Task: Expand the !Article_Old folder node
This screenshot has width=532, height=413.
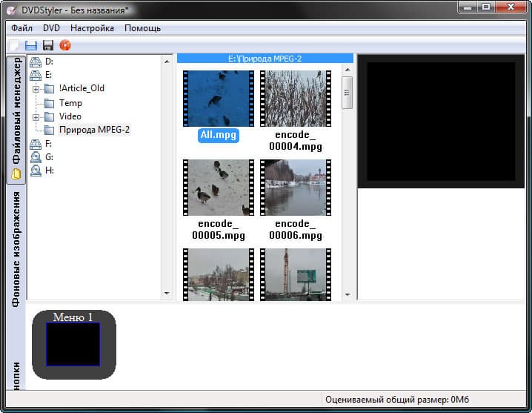Action: [x=36, y=89]
